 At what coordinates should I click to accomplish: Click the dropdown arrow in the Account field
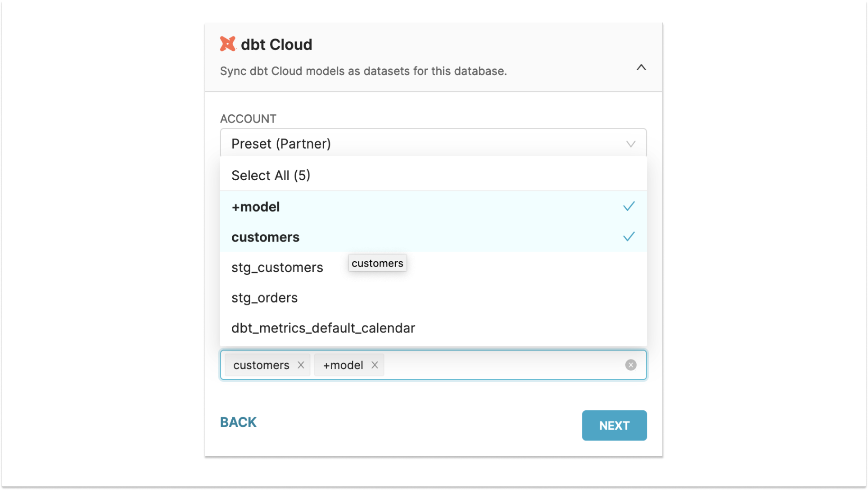click(631, 144)
